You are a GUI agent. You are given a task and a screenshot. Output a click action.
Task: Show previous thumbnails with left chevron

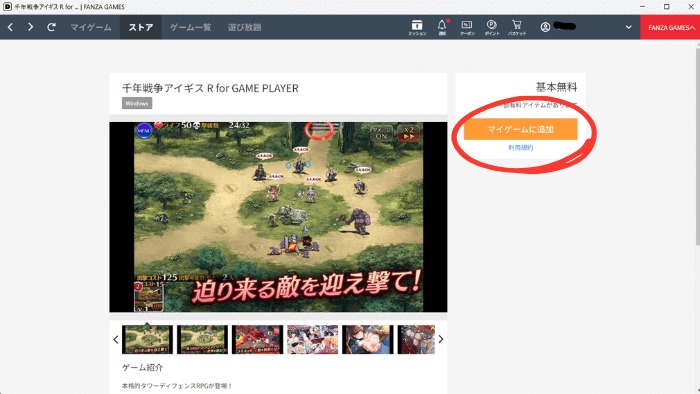116,340
